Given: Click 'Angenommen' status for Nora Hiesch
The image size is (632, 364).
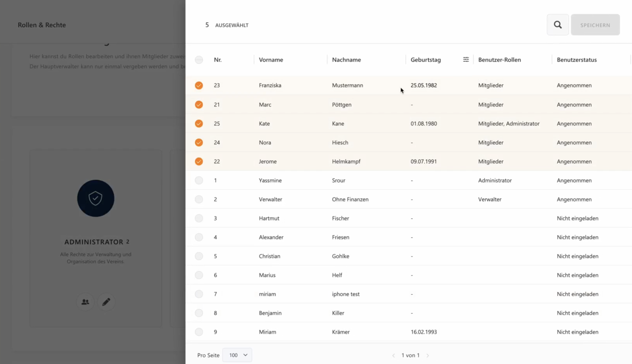Looking at the screenshot, I should [574, 142].
